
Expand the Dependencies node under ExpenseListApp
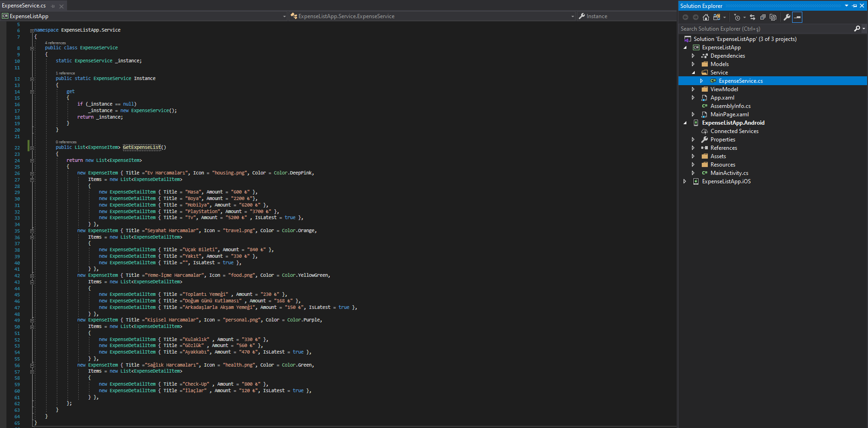click(693, 55)
